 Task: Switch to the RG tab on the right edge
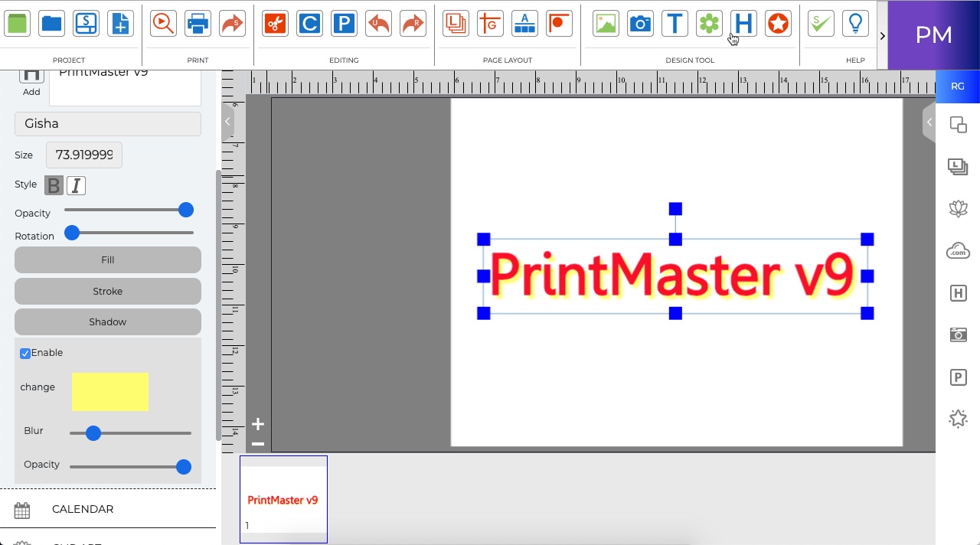pyautogui.click(x=957, y=86)
